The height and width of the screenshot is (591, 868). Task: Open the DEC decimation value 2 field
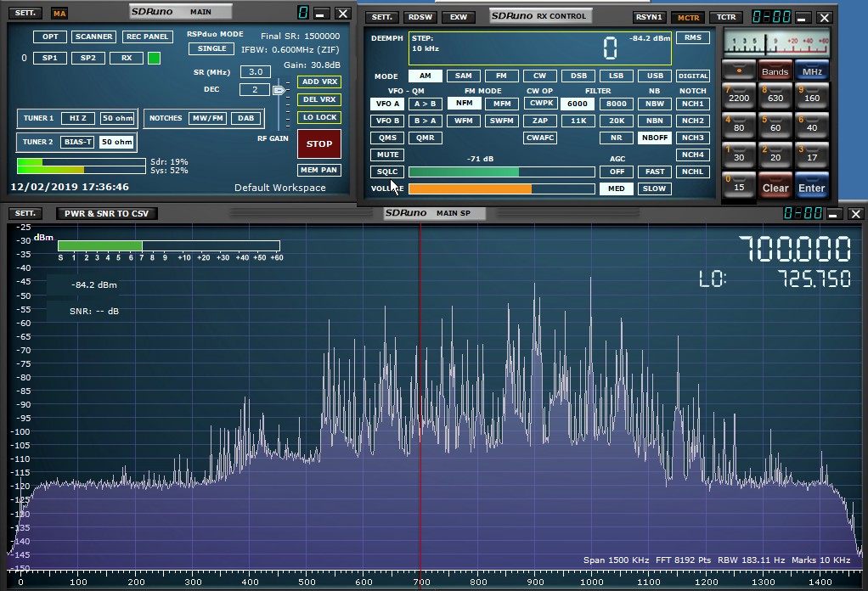pyautogui.click(x=255, y=90)
